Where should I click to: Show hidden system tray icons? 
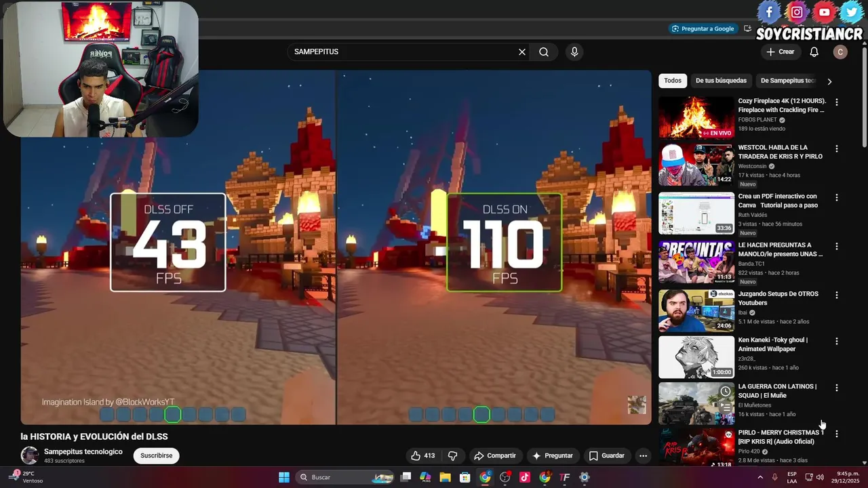pyautogui.click(x=759, y=477)
